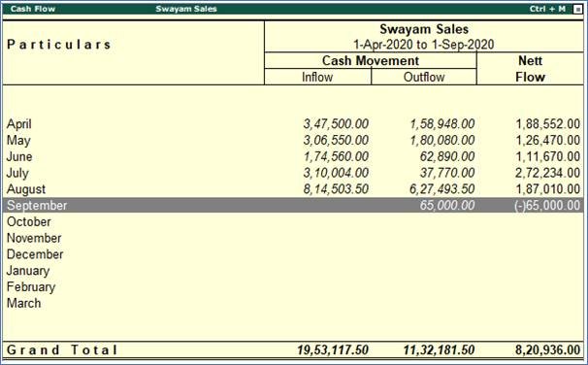Select the January row
The height and width of the screenshot is (365, 588).
pyautogui.click(x=293, y=271)
